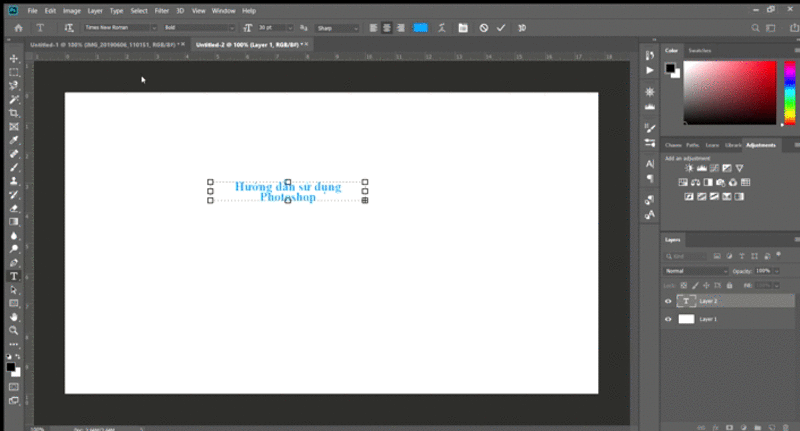This screenshot has width=800, height=431.
Task: Click the Home icon in options bar
Action: tap(18, 28)
